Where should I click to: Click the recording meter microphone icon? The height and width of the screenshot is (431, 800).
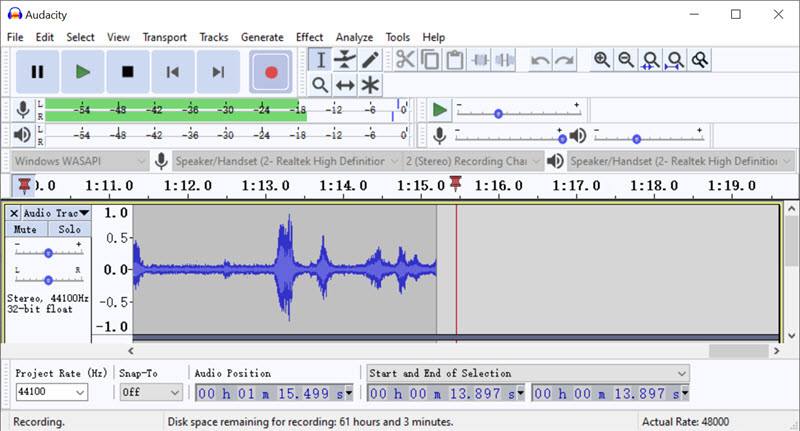pos(22,110)
